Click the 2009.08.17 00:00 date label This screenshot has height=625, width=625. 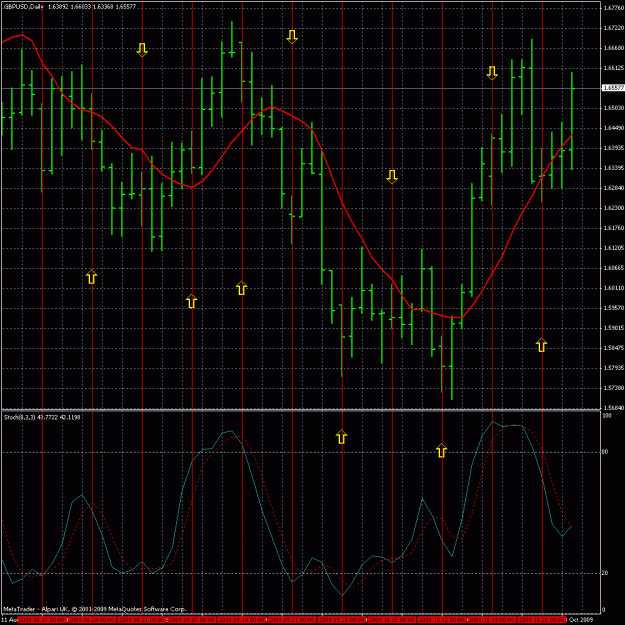click(42, 620)
